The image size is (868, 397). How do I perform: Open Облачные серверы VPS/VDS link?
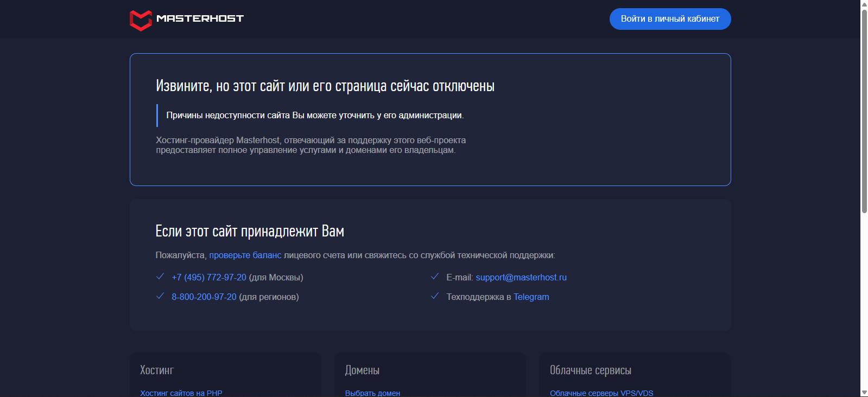[x=601, y=393]
